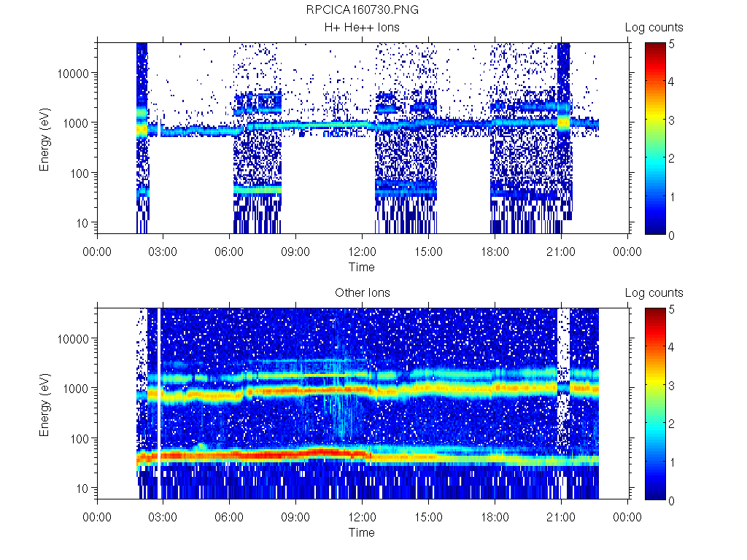747x560 pixels.
Task: Click the 03:00 time tick of H+ He++ plot
Action: point(163,252)
